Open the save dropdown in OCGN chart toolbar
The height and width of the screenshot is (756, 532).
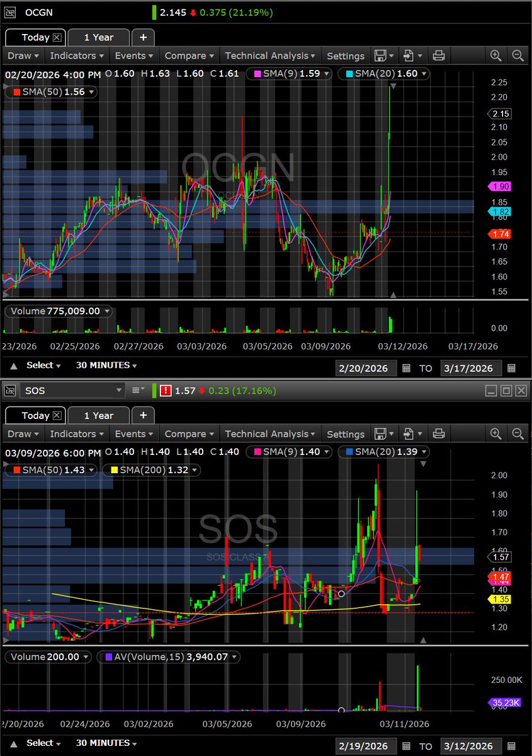pyautogui.click(x=384, y=55)
